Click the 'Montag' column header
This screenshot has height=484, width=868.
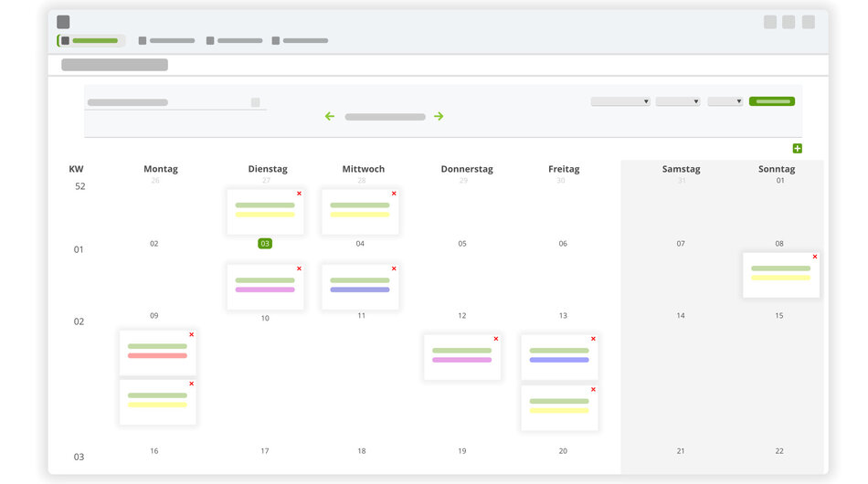(x=161, y=169)
